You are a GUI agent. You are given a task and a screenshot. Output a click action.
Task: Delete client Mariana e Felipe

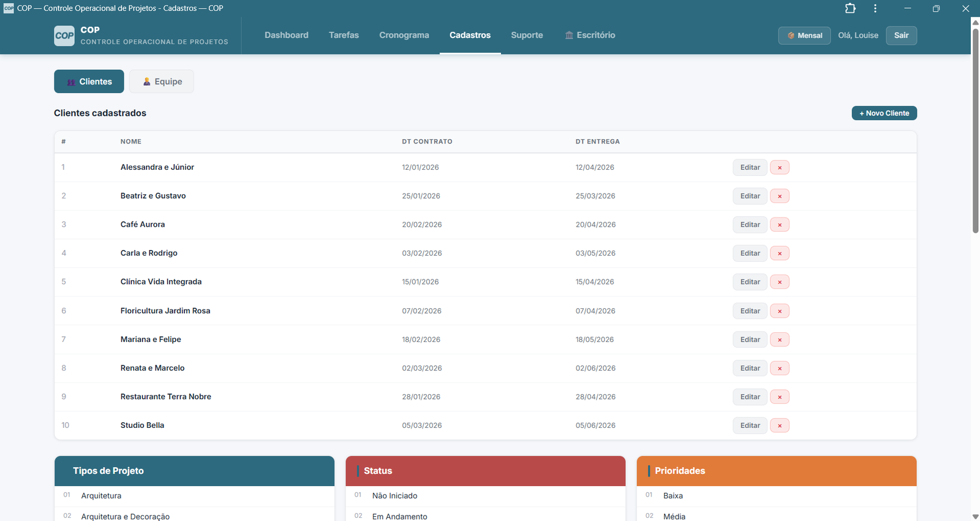pos(780,340)
